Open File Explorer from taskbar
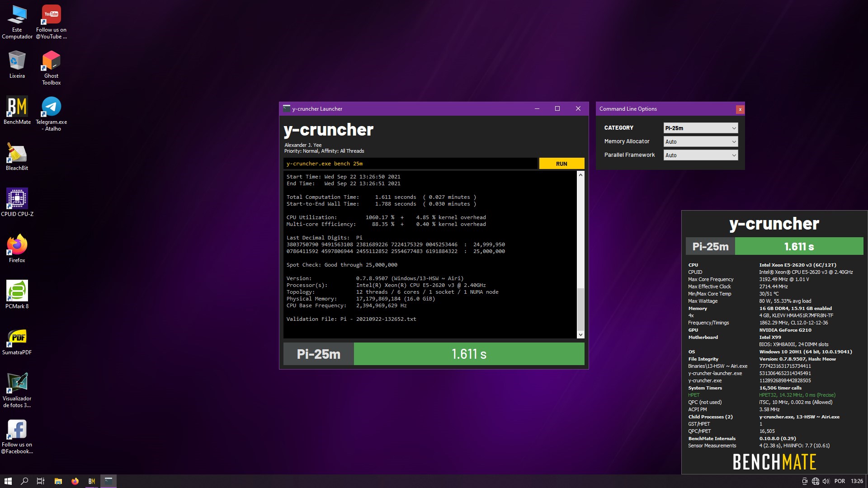Viewport: 868px width, 488px height. (x=58, y=481)
